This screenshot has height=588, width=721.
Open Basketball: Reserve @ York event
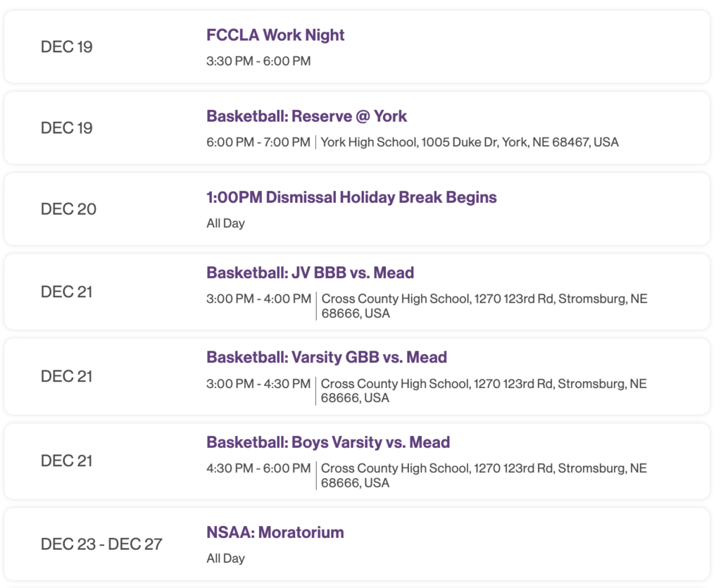pos(306,116)
